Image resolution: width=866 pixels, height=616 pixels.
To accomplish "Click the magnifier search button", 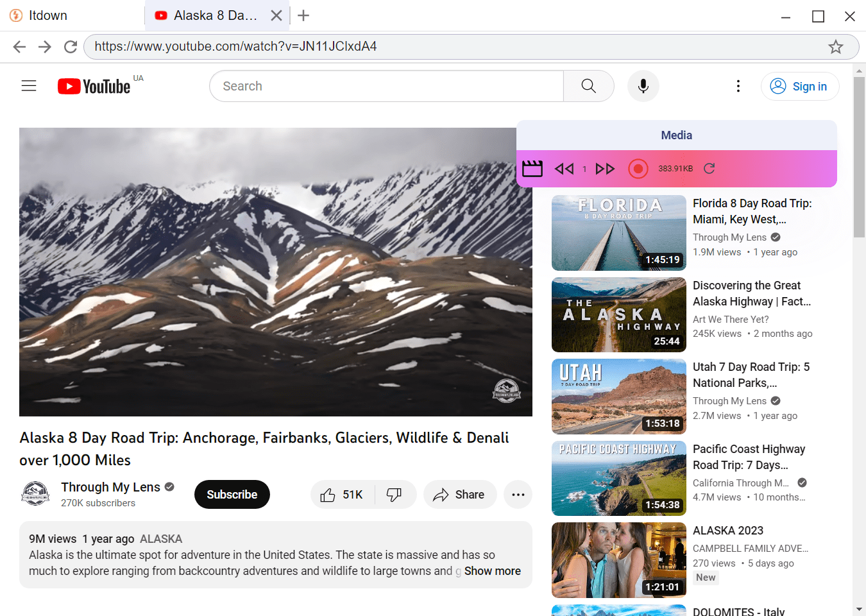I will click(x=588, y=86).
